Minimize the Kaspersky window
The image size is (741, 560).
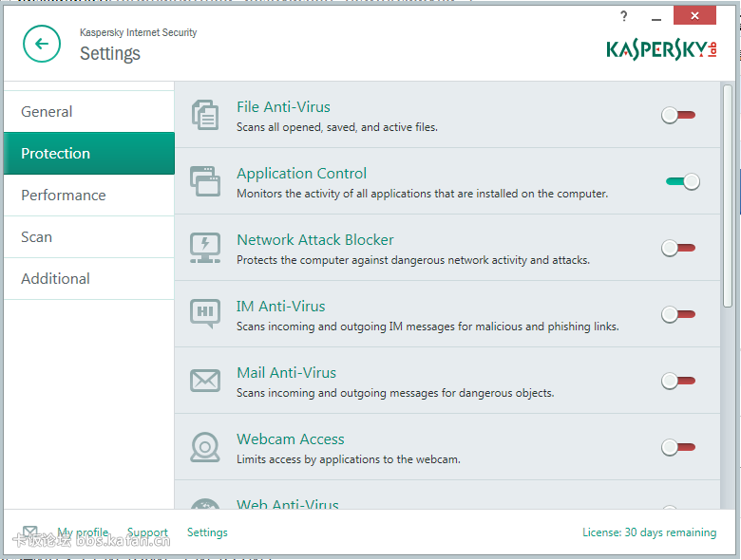[x=655, y=17]
